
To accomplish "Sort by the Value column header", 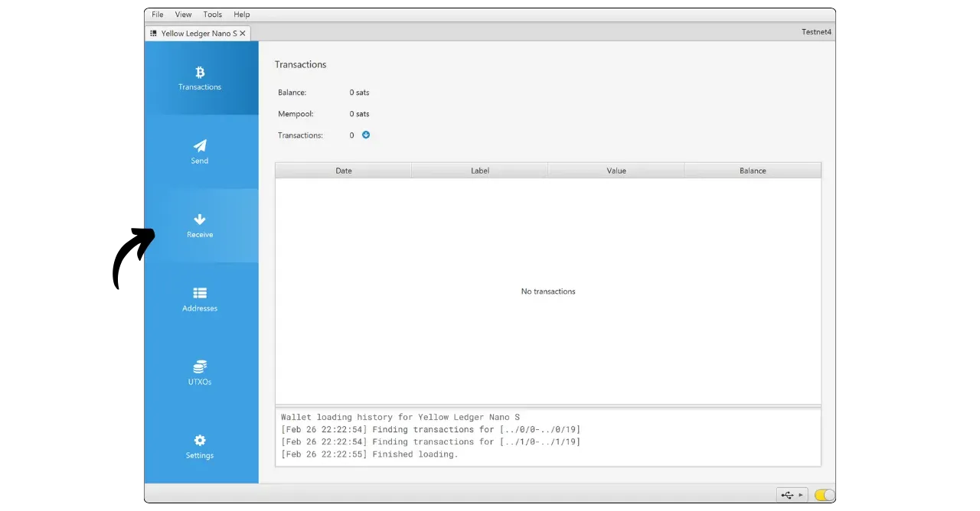I will coord(616,171).
